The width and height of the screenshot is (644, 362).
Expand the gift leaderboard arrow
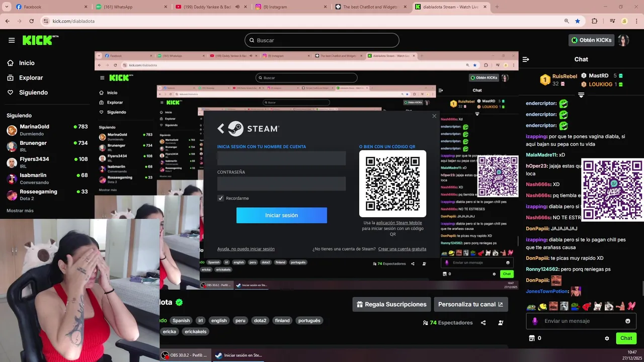tap(581, 95)
